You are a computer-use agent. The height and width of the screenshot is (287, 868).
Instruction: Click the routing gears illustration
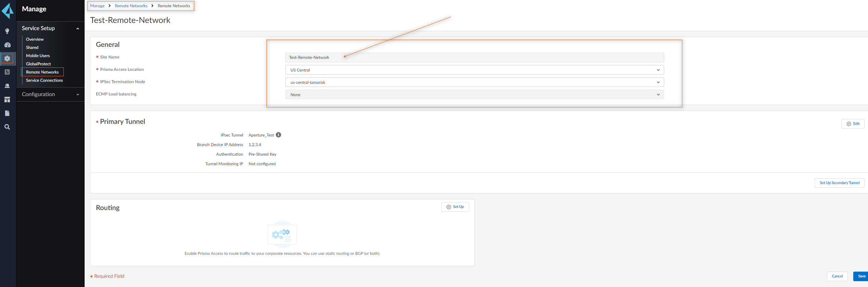tap(282, 234)
